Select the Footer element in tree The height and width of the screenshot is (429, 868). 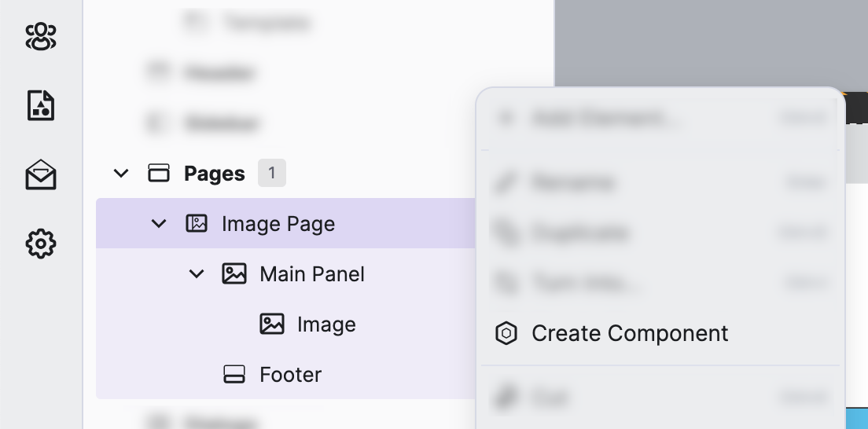click(290, 375)
